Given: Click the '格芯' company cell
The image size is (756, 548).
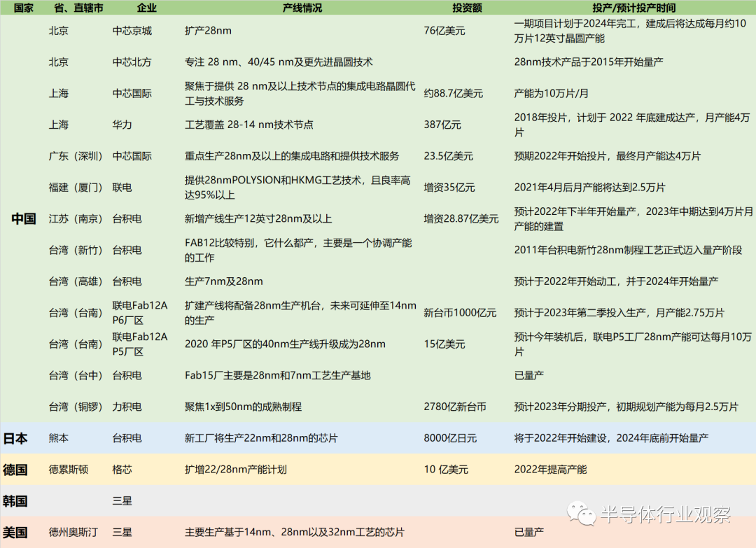Looking at the screenshot, I should click(x=122, y=470).
